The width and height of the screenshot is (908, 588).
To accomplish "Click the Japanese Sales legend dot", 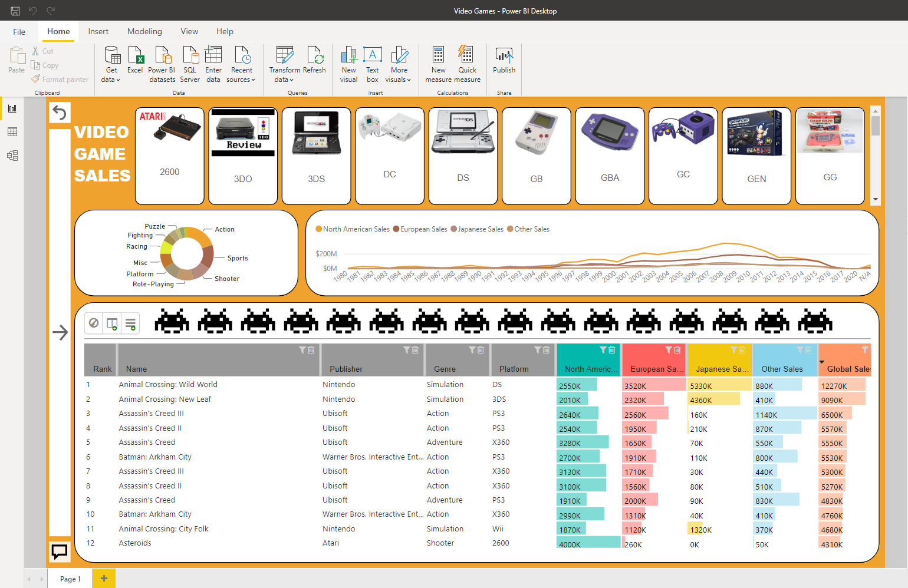I will tap(454, 229).
